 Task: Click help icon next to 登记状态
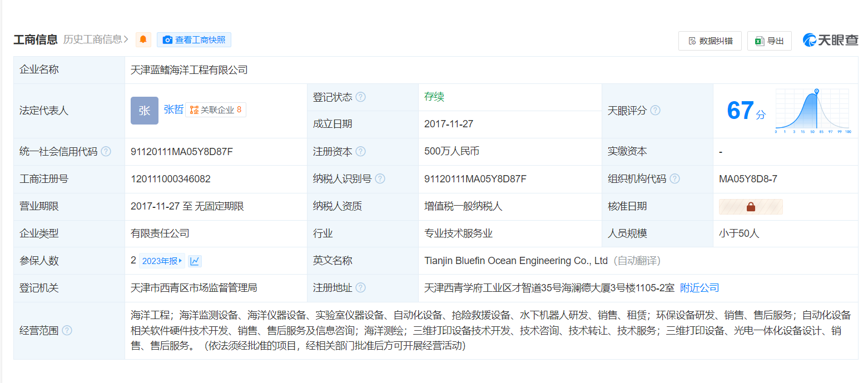pyautogui.click(x=361, y=97)
